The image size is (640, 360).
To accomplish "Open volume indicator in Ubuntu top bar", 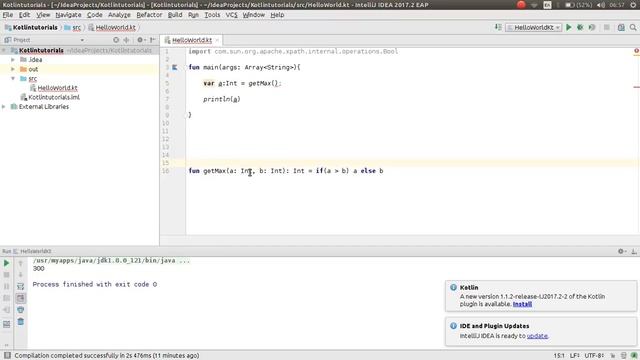I will [601, 5].
